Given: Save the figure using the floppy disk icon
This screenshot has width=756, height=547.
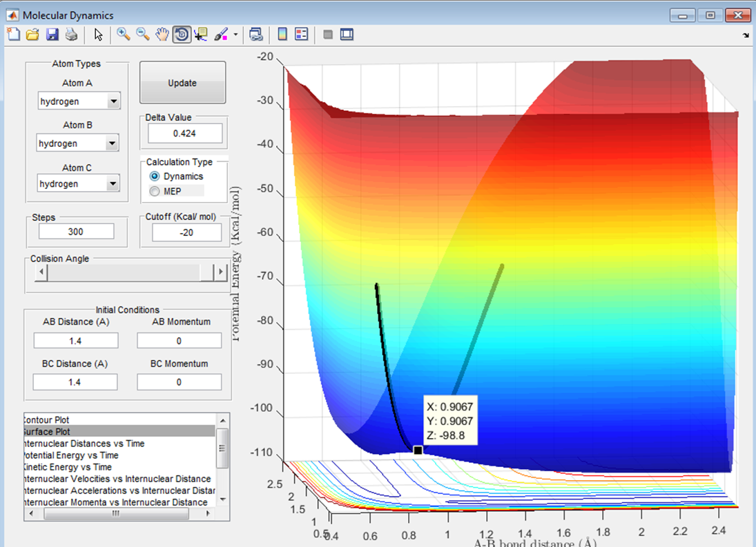Looking at the screenshot, I should (52, 34).
